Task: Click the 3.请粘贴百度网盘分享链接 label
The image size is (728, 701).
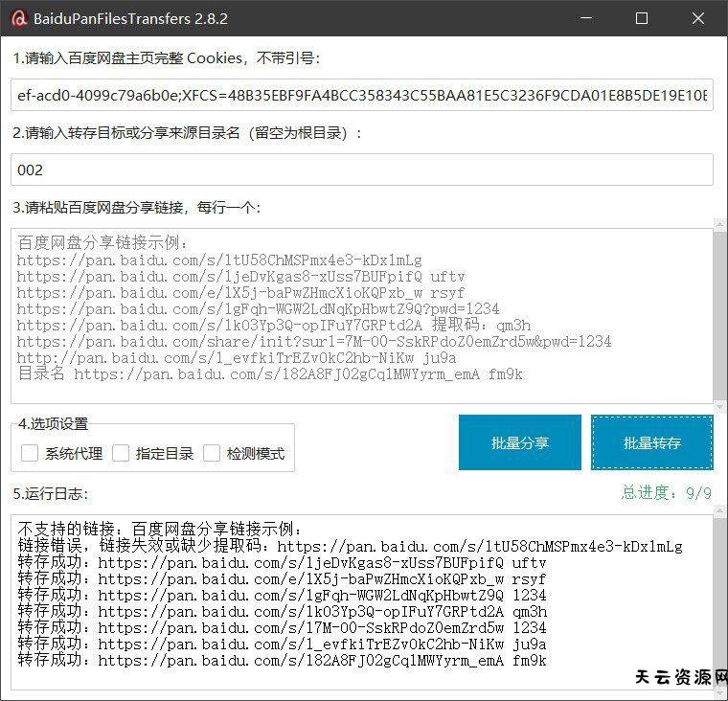Action: (137, 208)
